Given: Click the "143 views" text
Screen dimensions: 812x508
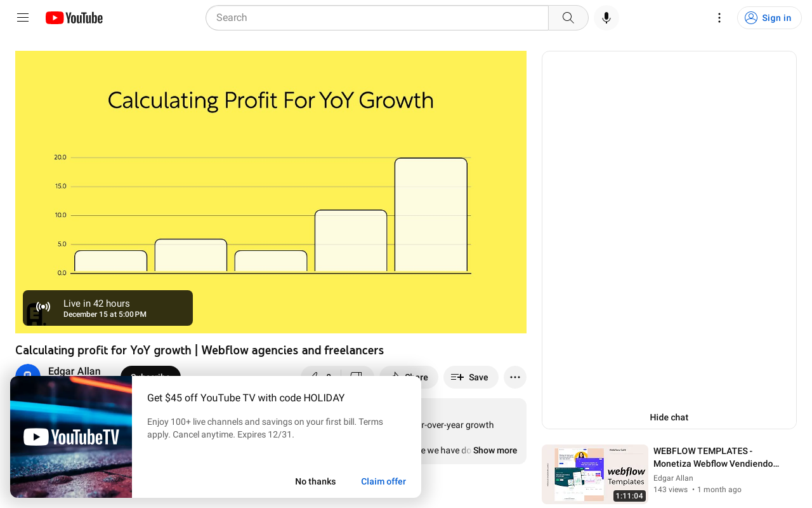Looking at the screenshot, I should tap(671, 490).
